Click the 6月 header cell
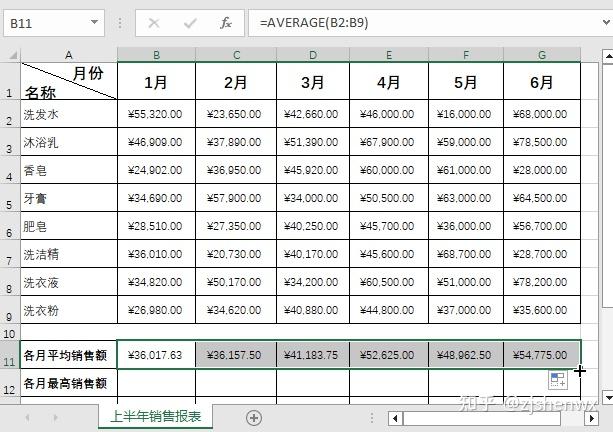 (542, 81)
